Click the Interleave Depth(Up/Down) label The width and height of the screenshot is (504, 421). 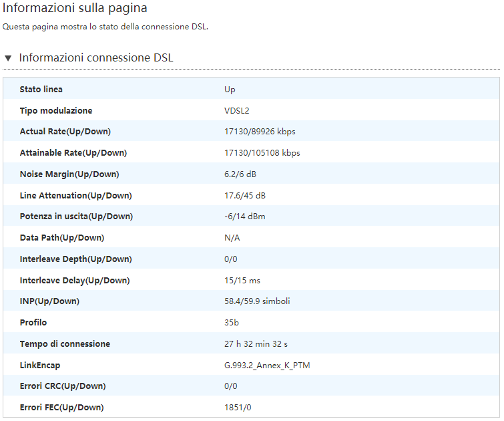click(75, 259)
